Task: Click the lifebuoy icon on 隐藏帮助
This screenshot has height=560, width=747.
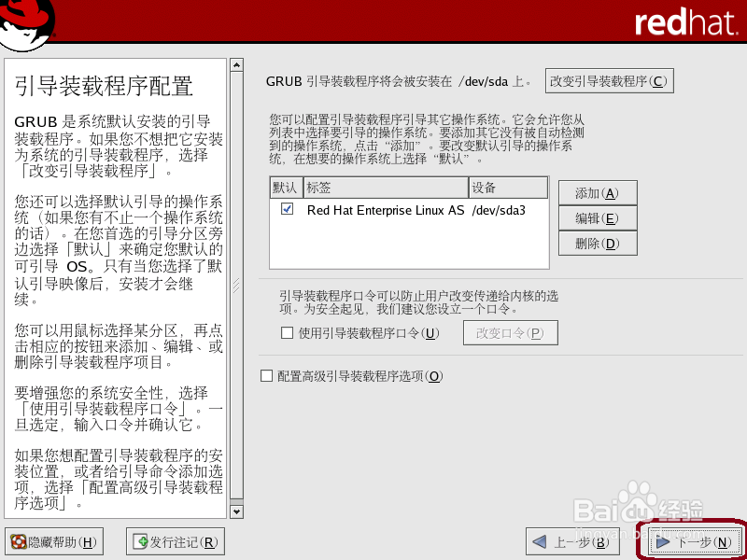Action: (x=18, y=542)
